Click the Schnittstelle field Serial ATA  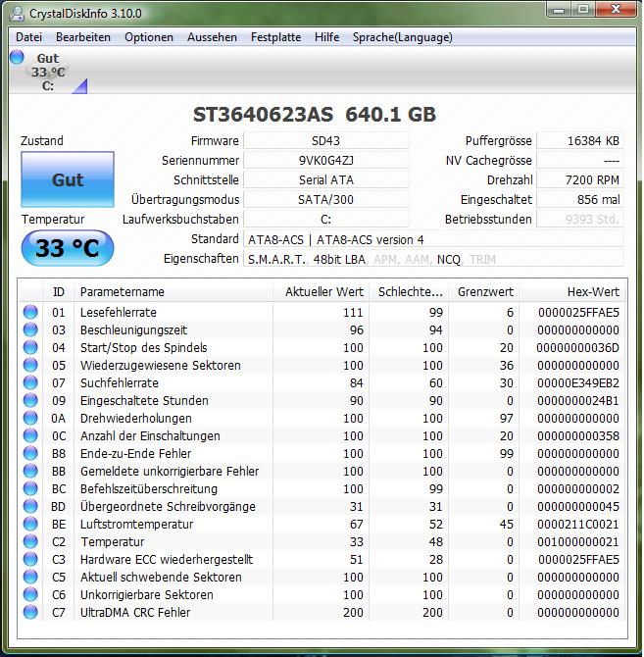[x=326, y=180]
